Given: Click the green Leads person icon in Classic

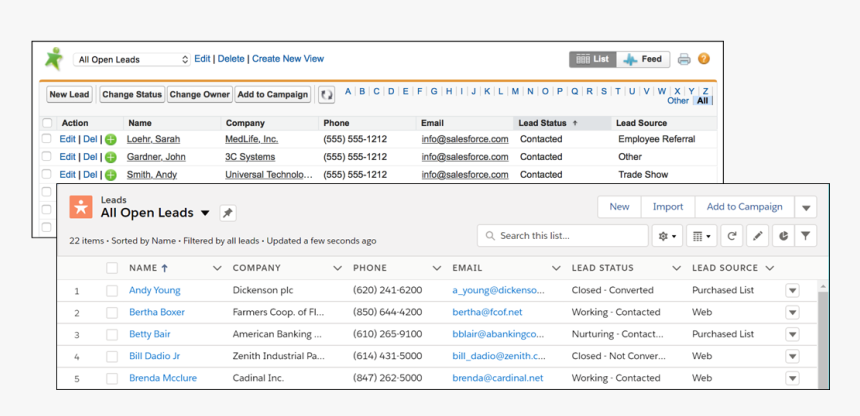Looking at the screenshot, I should tap(54, 59).
